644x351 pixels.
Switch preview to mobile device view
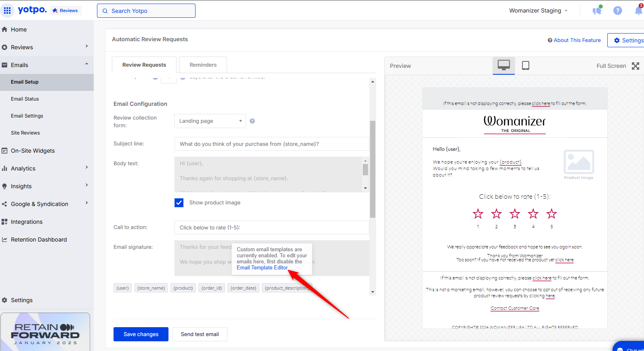click(526, 65)
